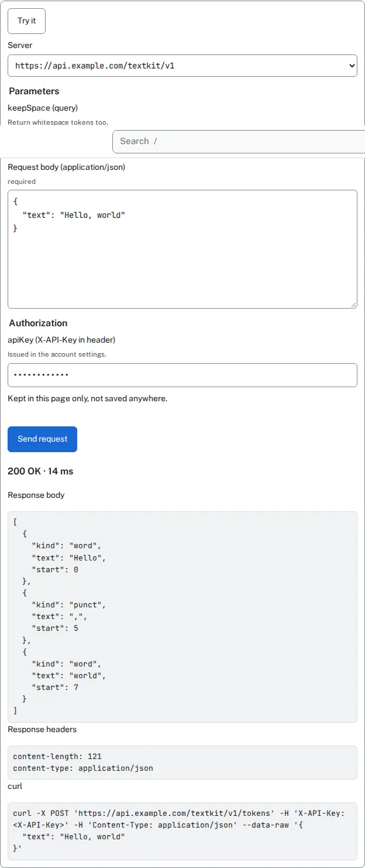Click the "content-type: application/json" header line

tap(83, 768)
